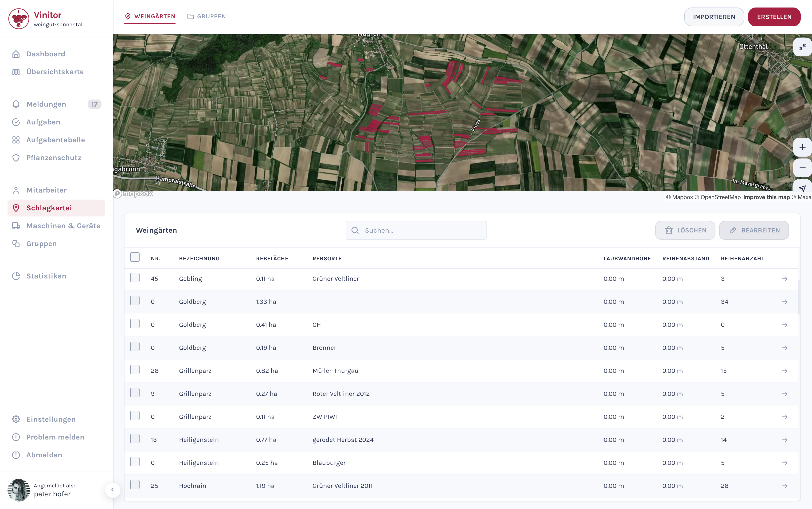Open the BEARBEITEN action
The width and height of the screenshot is (812, 509).
tap(754, 230)
